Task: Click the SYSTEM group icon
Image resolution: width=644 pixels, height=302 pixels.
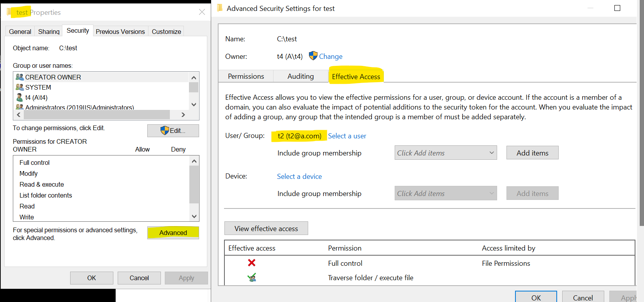Action: click(19, 87)
